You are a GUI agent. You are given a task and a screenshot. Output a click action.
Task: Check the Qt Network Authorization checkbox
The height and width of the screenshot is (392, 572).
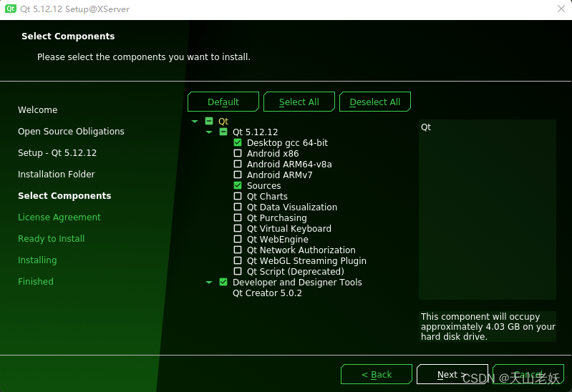[238, 250]
